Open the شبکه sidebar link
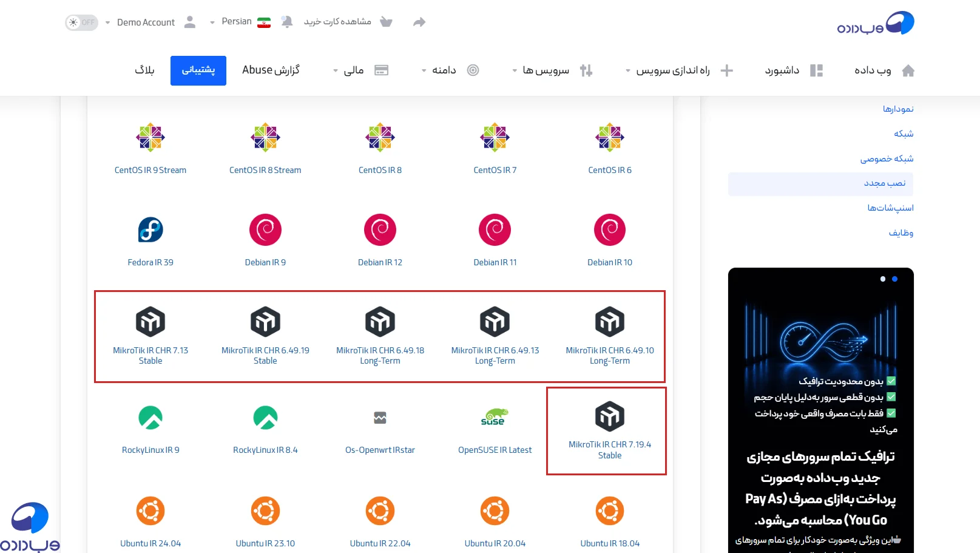Image resolution: width=980 pixels, height=553 pixels. tap(904, 134)
